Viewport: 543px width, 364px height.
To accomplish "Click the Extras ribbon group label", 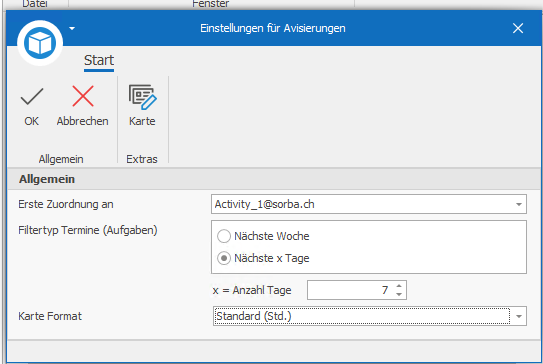I will (142, 159).
